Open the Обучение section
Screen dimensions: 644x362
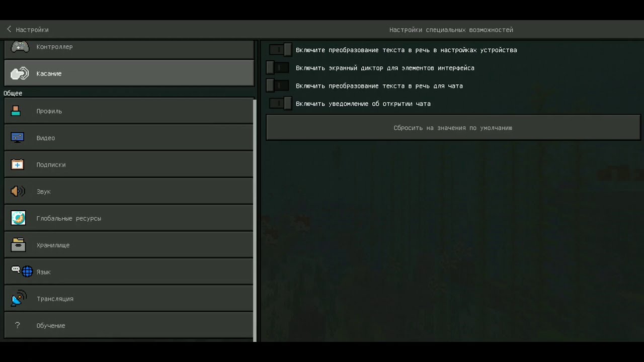click(x=129, y=325)
